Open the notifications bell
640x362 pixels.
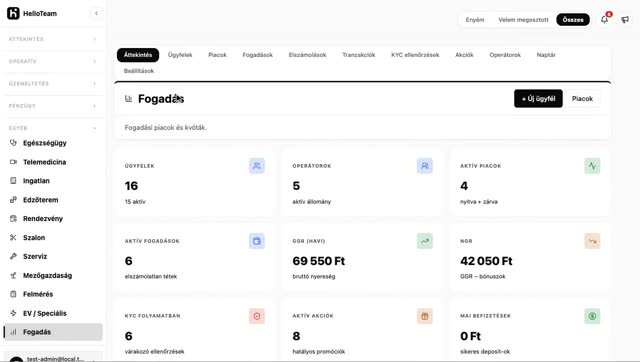click(604, 19)
